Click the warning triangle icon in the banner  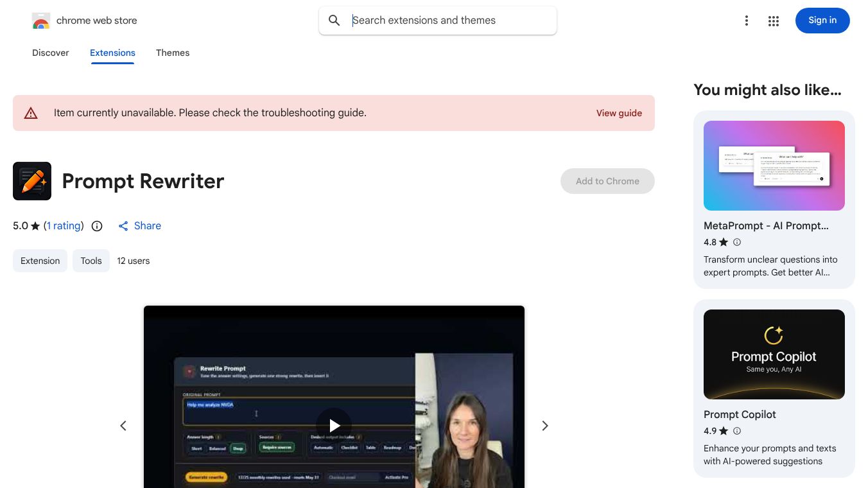pyautogui.click(x=31, y=114)
